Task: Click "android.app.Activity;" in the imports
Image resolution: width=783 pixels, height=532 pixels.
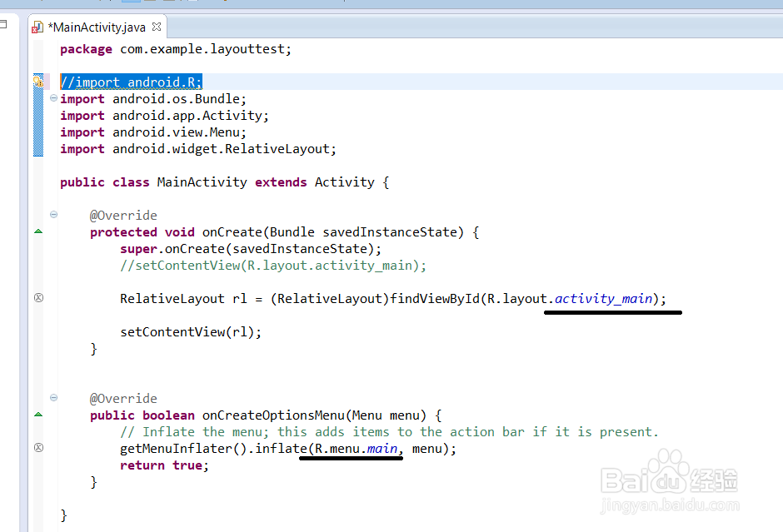Action: pyautogui.click(x=190, y=116)
